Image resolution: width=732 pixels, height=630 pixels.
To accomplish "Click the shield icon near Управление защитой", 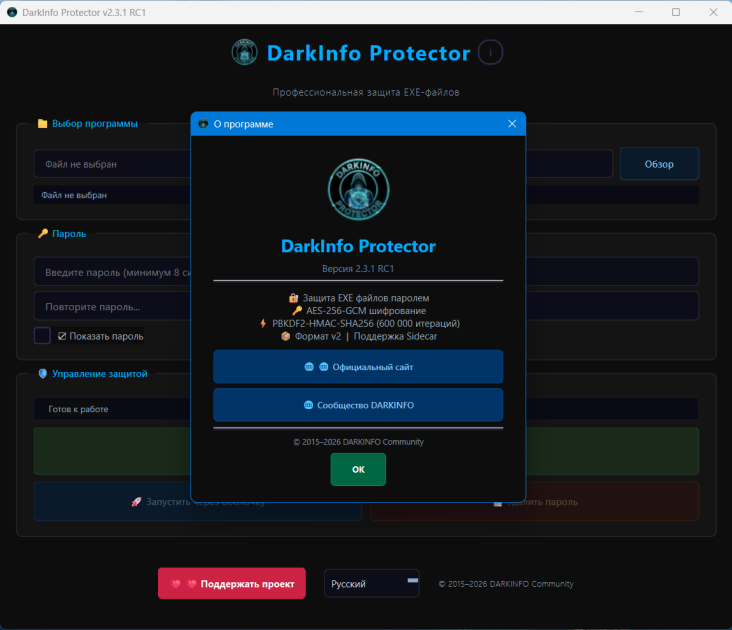I will [x=42, y=374].
